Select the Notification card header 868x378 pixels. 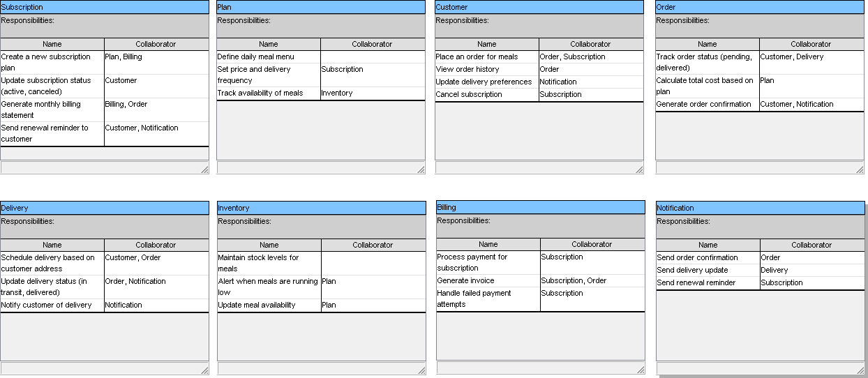(x=760, y=208)
